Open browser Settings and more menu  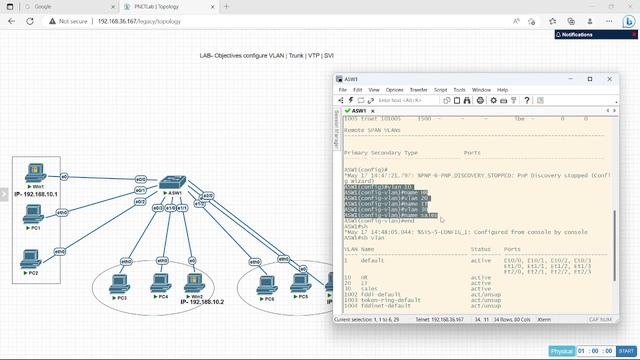[609, 21]
